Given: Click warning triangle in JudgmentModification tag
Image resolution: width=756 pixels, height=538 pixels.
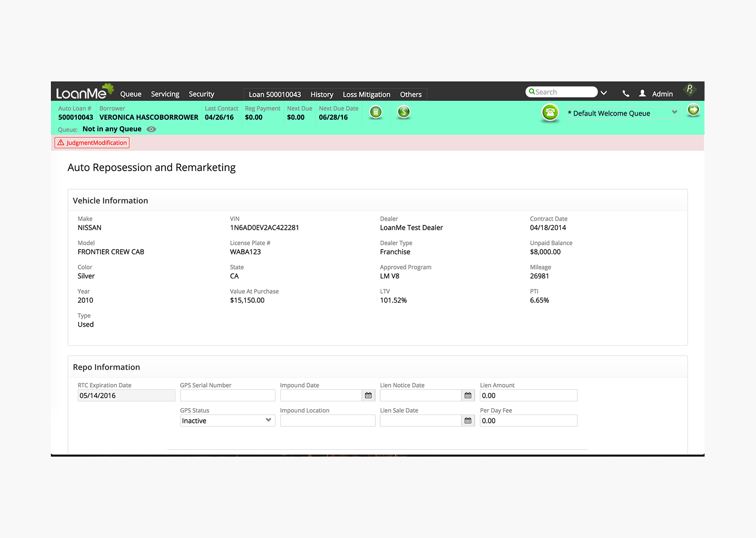Looking at the screenshot, I should [x=61, y=143].
